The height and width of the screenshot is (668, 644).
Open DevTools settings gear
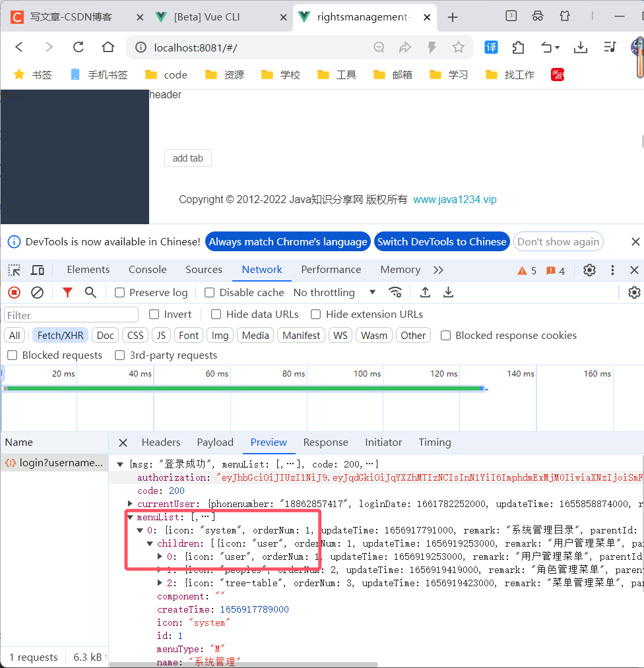(x=589, y=270)
